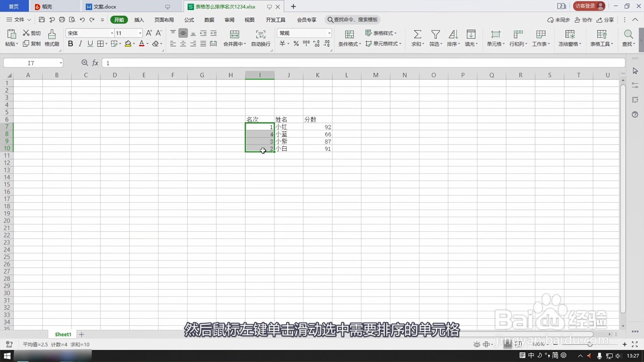Click the formula bar input field

tap(363, 63)
